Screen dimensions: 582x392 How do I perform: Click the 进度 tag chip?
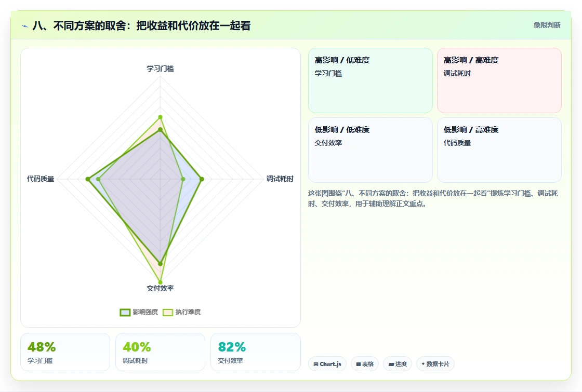[398, 364]
